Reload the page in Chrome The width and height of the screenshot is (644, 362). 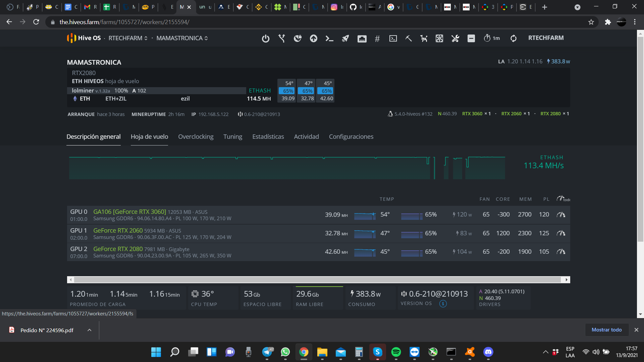pyautogui.click(x=36, y=22)
